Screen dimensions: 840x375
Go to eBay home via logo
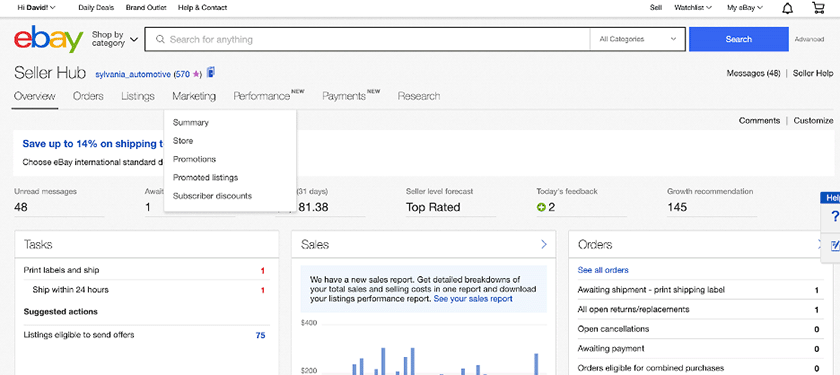tap(49, 39)
